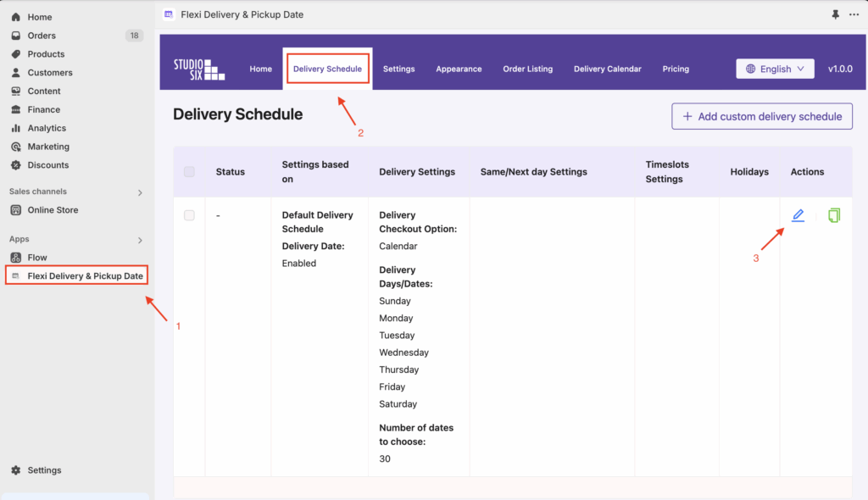This screenshot has height=500, width=868.
Task: Toggle the select-all checkbox in table header
Action: point(189,172)
